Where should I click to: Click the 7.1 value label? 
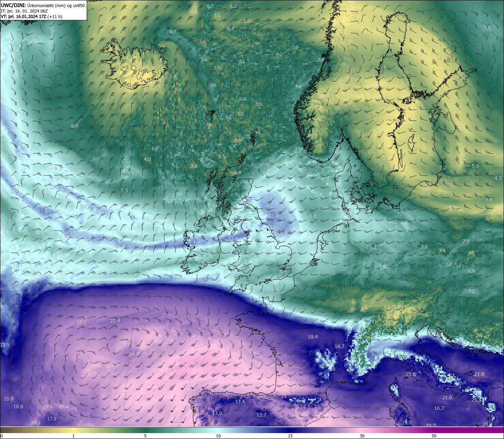click(x=487, y=28)
